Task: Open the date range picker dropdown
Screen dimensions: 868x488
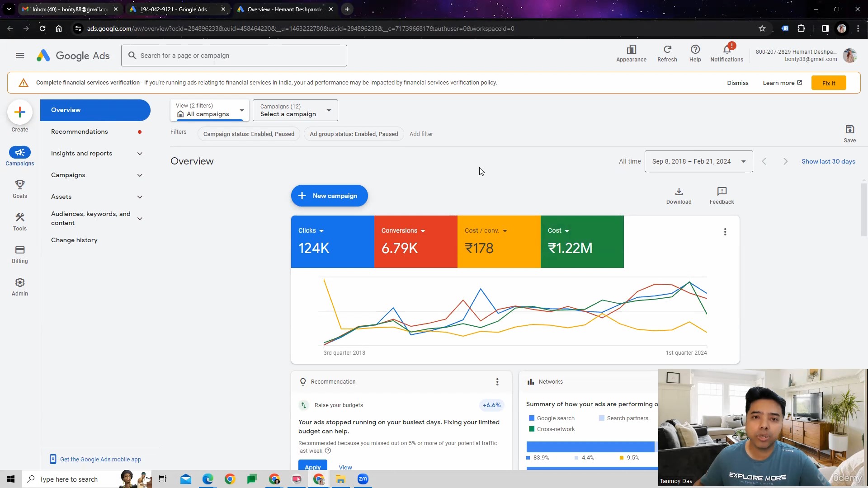Action: pos(698,161)
